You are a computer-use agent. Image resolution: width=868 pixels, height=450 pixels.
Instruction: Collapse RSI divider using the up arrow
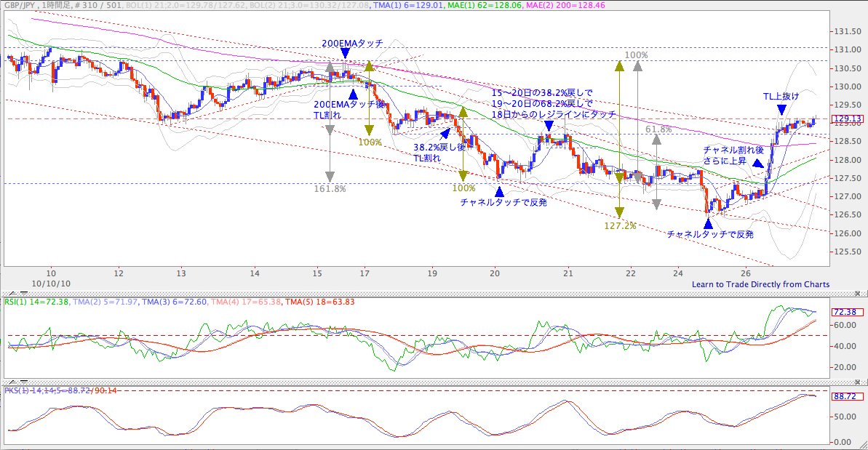point(14,294)
